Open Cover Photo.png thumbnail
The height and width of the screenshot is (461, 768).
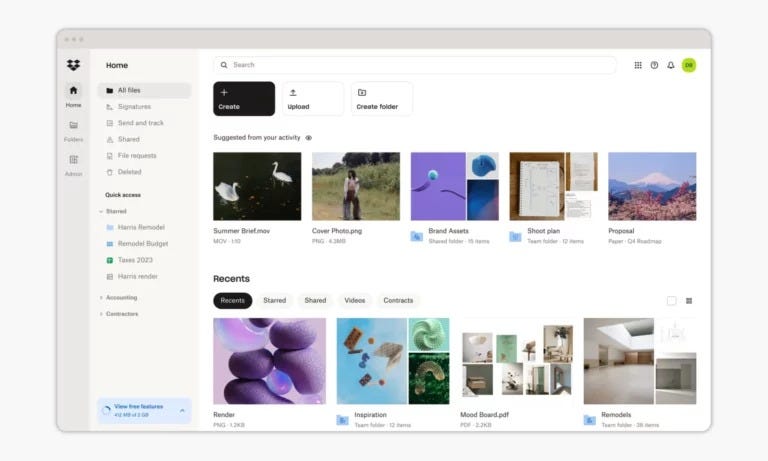click(356, 186)
